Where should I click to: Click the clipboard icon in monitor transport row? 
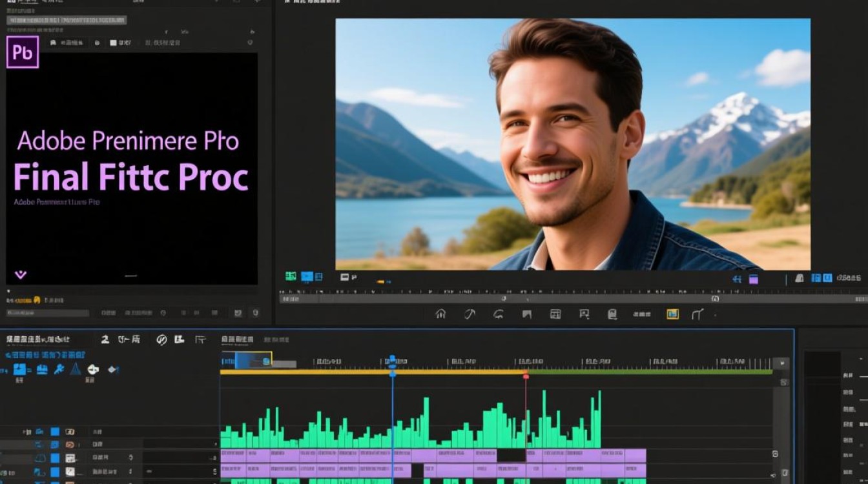point(612,314)
